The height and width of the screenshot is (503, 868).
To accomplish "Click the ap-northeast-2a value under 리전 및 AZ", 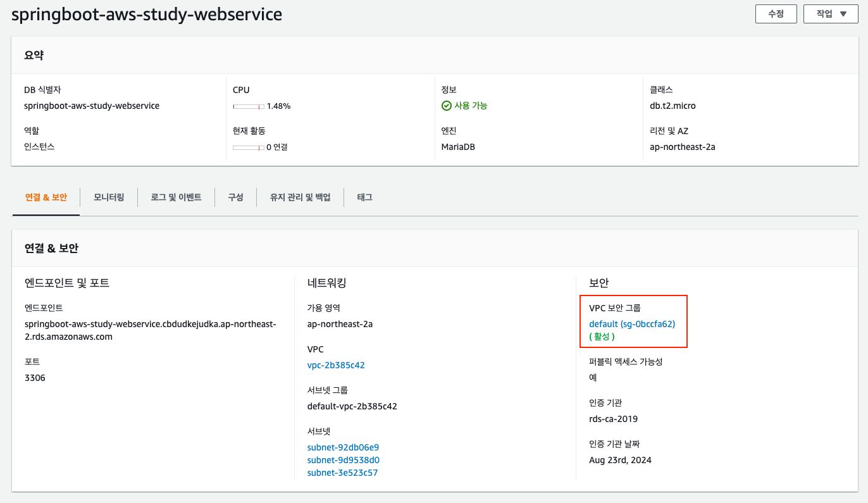I will point(683,147).
